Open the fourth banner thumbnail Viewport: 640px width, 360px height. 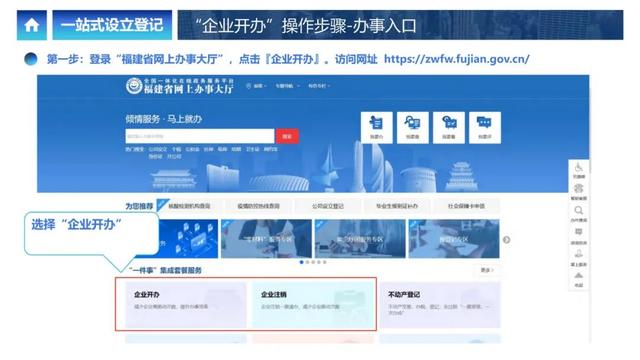click(x=454, y=239)
